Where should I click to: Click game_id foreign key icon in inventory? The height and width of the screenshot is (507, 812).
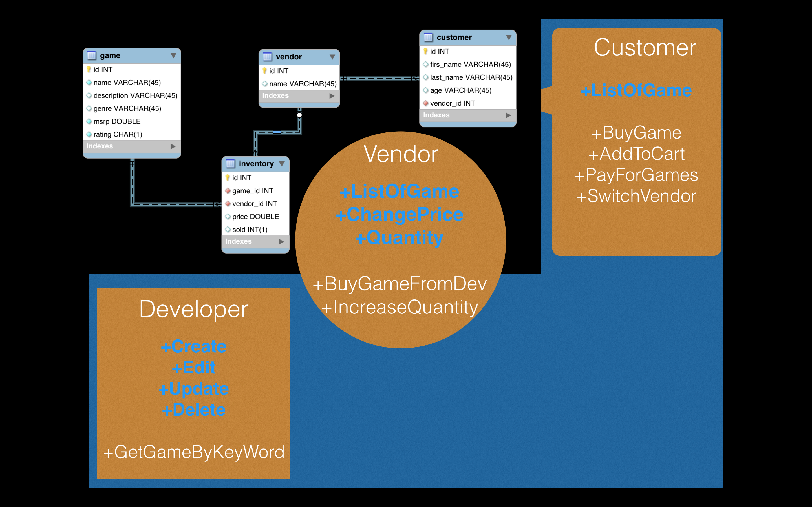228,191
